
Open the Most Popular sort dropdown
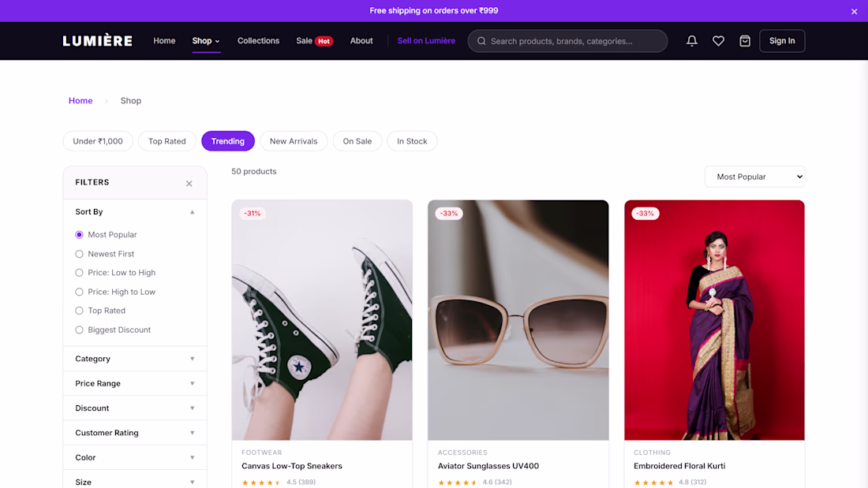click(x=754, y=177)
